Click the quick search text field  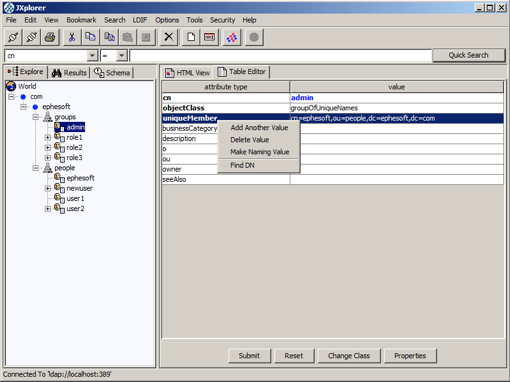[x=281, y=56]
